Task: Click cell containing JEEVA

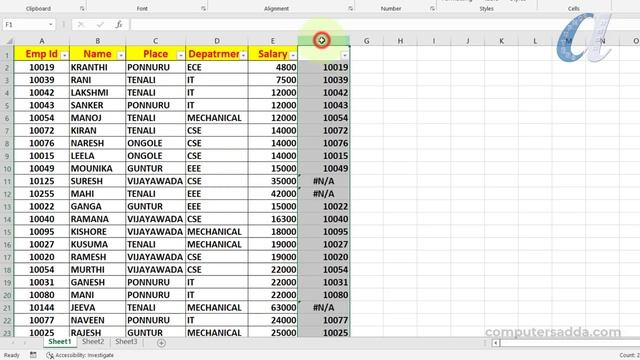Action: [98, 308]
